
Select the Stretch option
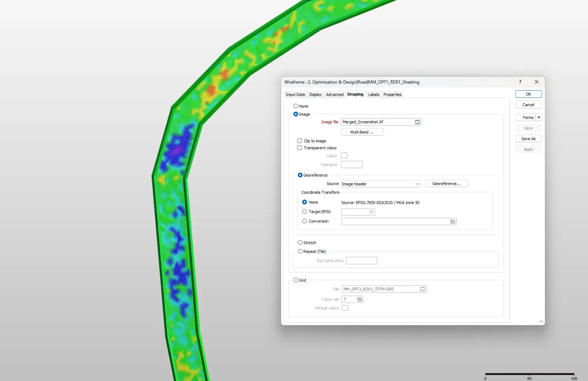tap(300, 243)
